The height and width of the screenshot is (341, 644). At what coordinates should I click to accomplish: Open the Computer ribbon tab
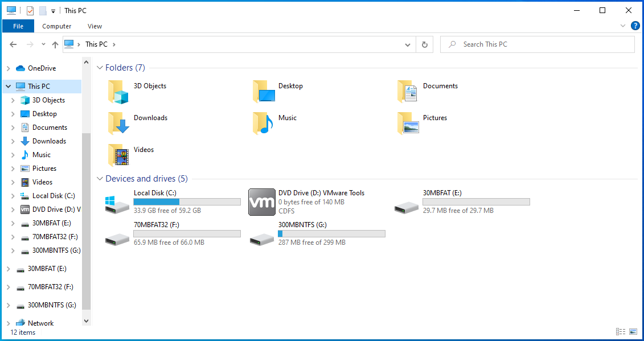point(57,26)
